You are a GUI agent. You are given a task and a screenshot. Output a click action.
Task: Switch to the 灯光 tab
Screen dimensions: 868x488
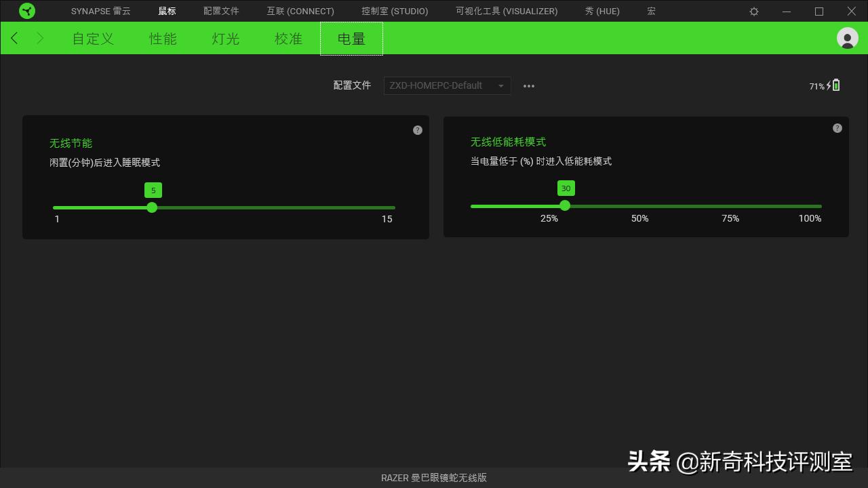click(x=224, y=39)
